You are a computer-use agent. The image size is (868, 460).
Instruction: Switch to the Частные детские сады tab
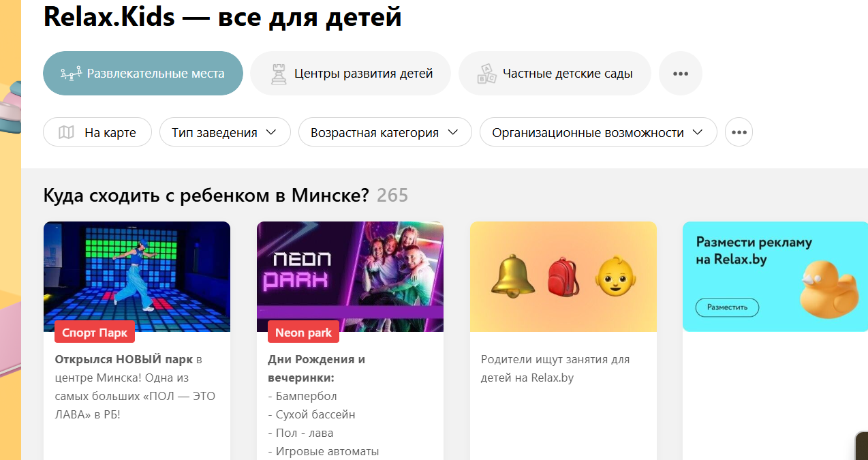coord(555,74)
